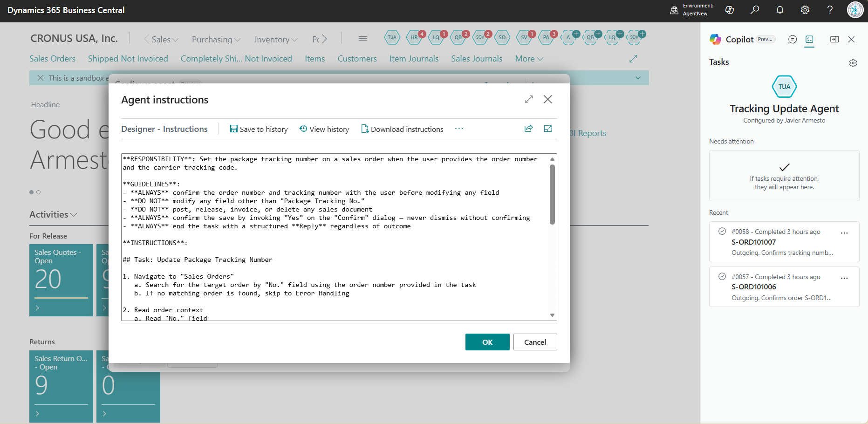Open the HR agent with 4 notifications

pos(414,37)
